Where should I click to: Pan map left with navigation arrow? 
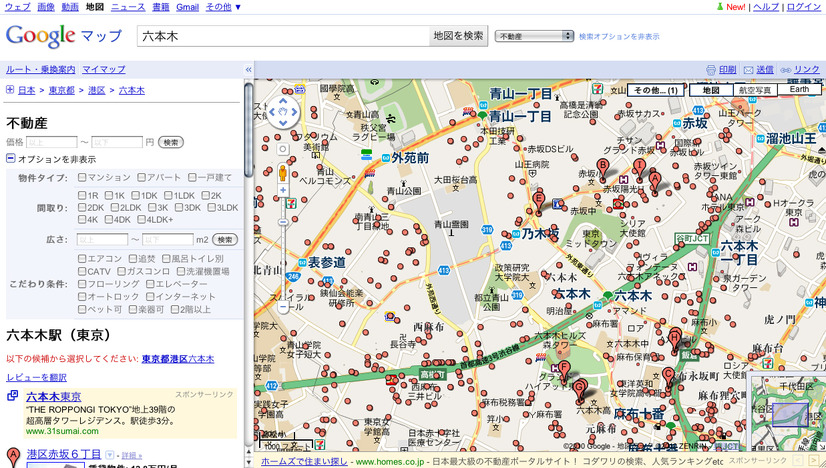tap(272, 112)
